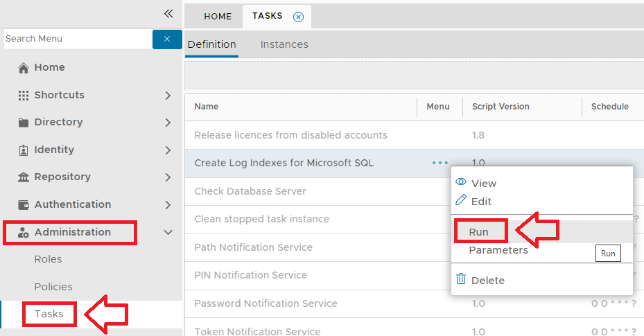Switch to the Instances tab
The height and width of the screenshot is (336, 644).
(x=284, y=44)
